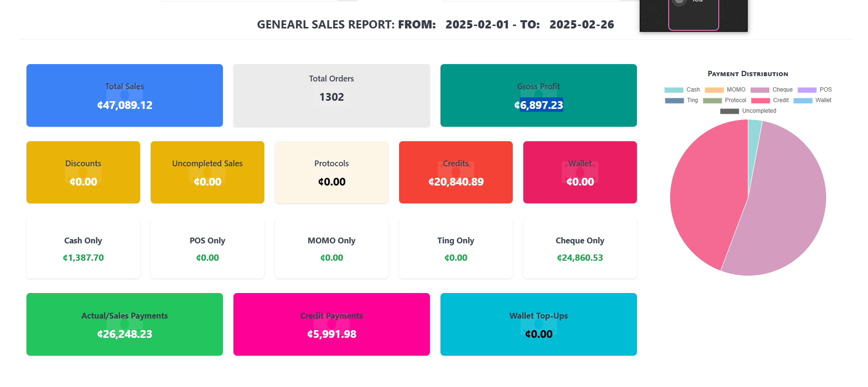Toggle the Cheque legend entry
Image resolution: width=868 pixels, height=387 pixels.
771,90
